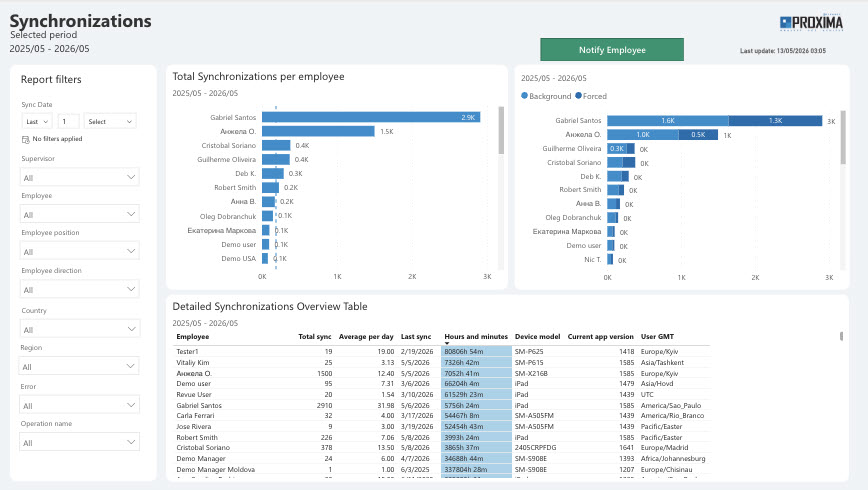Sort table by Current app version header

click(x=601, y=337)
